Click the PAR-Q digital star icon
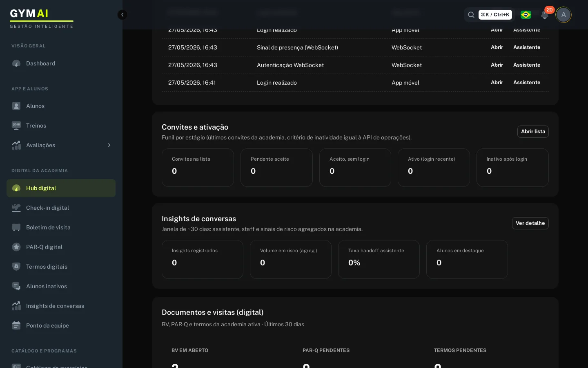The image size is (588, 368). (16, 247)
